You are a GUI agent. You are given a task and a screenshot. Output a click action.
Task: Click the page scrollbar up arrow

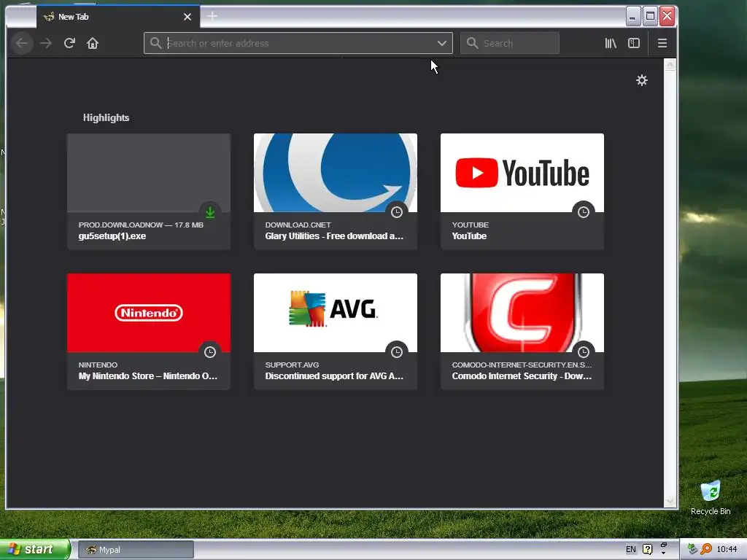pos(670,64)
